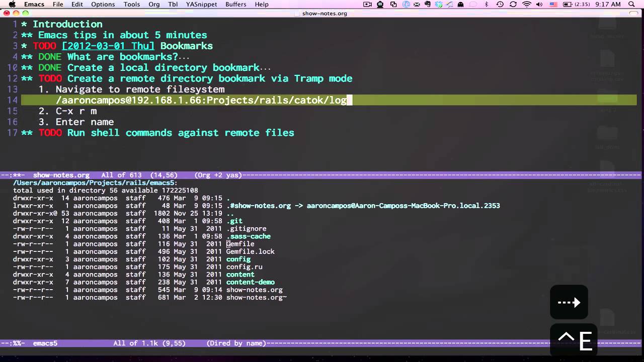Select the show-notes.org~ backup file

point(257,298)
